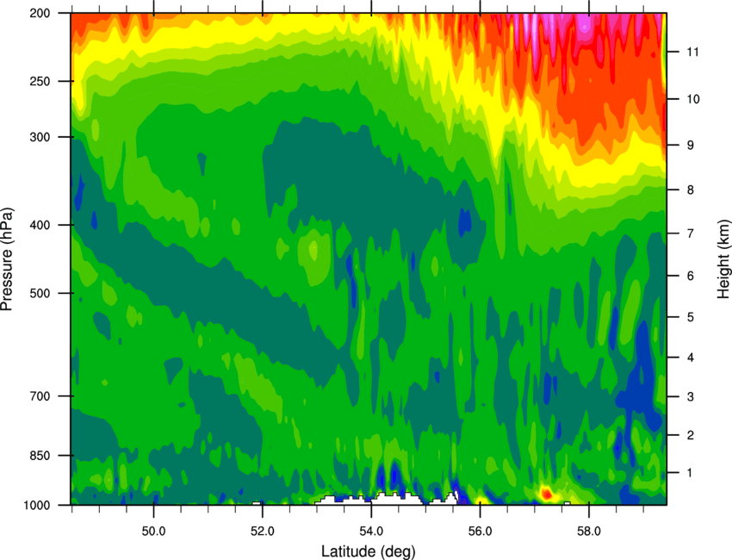This screenshot has height=560, width=732.
Task: Click the 6 km height label
Action: pyautogui.click(x=691, y=276)
